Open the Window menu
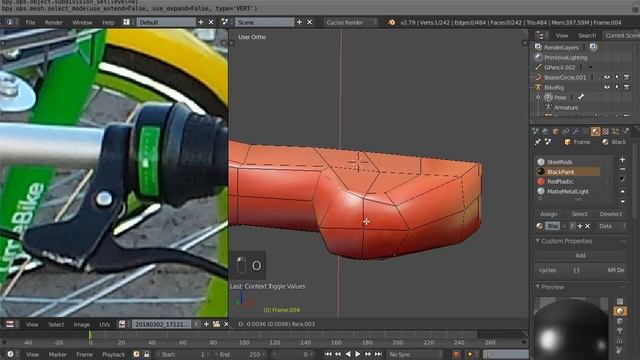Image resolution: width=640 pixels, height=360 pixels. pyautogui.click(x=82, y=22)
